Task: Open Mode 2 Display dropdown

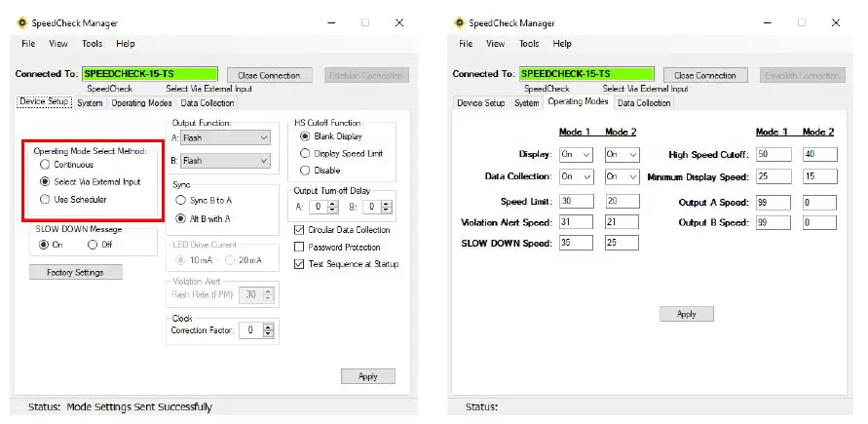Action: tap(623, 154)
